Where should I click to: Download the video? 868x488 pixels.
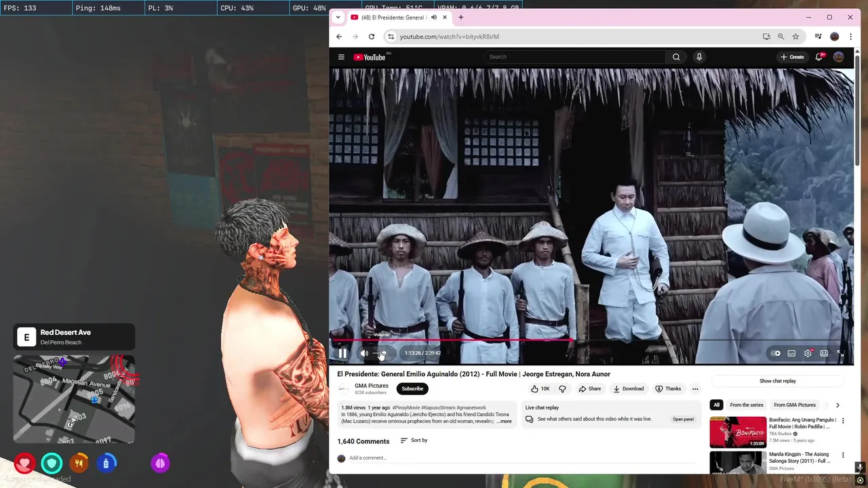click(x=628, y=389)
